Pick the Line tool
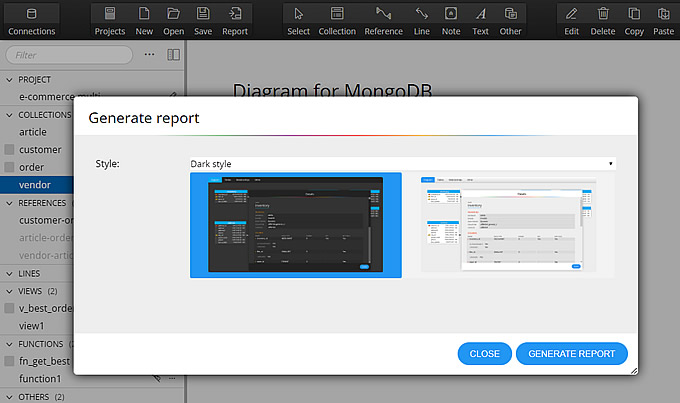 tap(422, 20)
